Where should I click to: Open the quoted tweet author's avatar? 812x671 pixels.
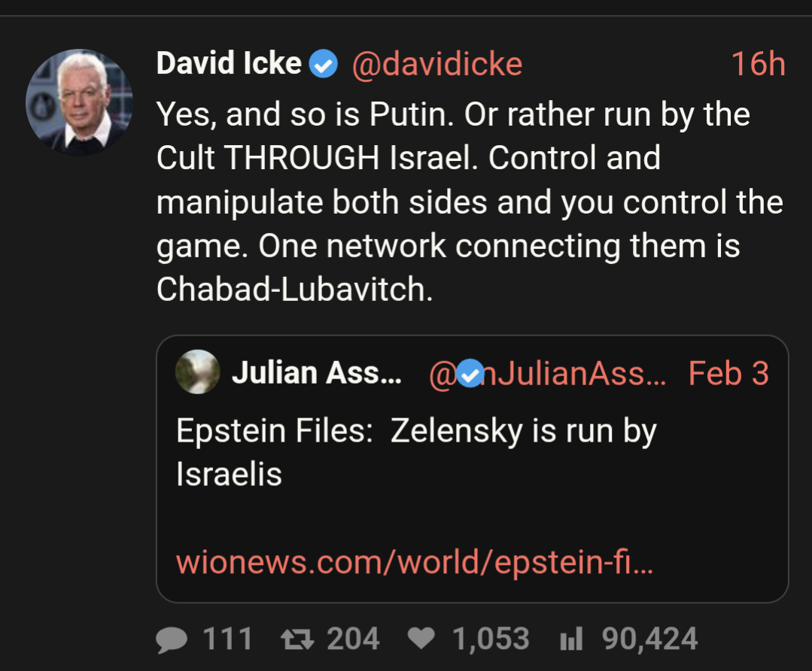197,372
